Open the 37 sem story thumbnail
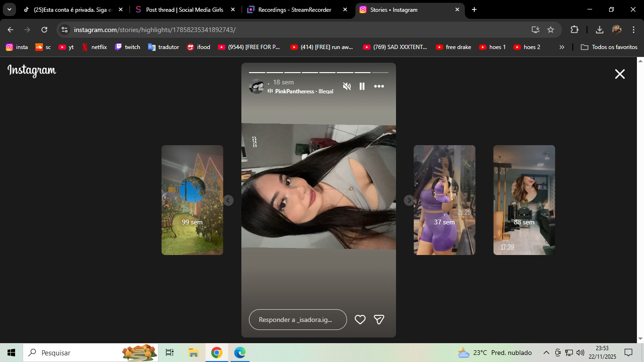The image size is (644, 362). 444,200
